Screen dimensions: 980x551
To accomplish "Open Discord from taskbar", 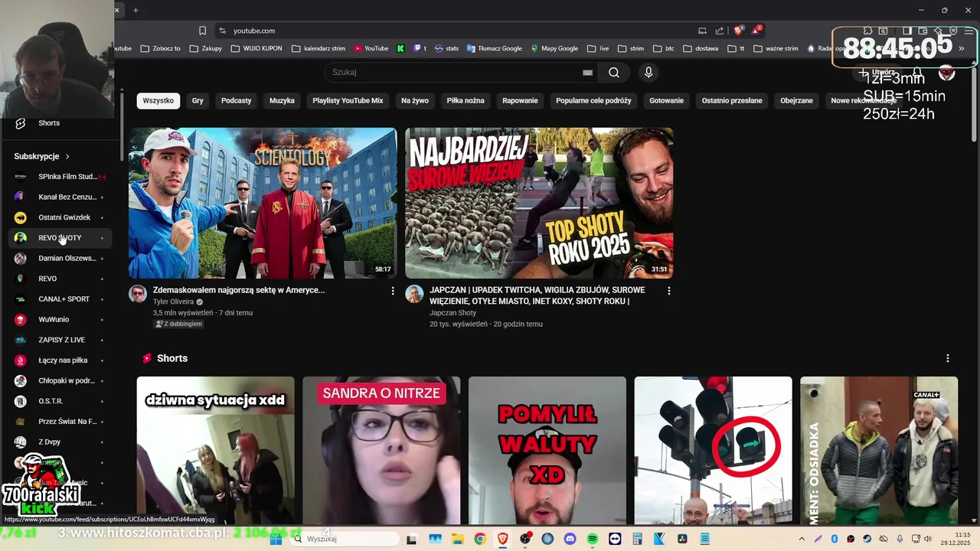I will tap(570, 539).
